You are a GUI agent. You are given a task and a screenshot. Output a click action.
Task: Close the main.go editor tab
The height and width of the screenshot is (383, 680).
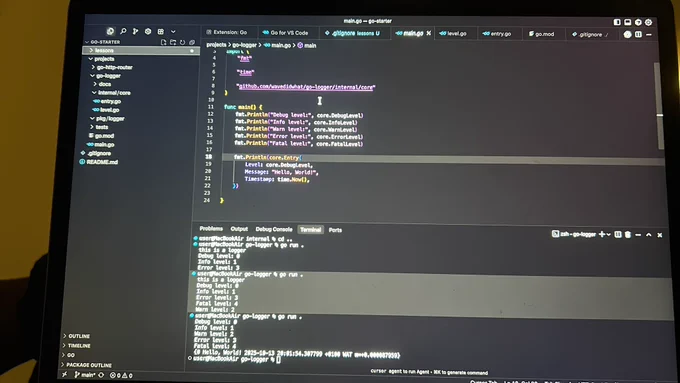(428, 33)
